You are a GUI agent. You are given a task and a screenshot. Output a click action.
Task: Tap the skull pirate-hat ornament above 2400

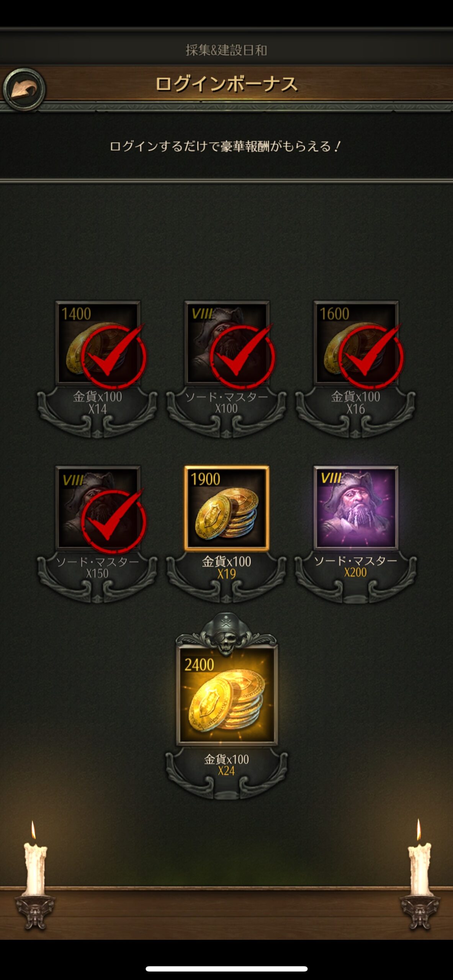[226, 632]
